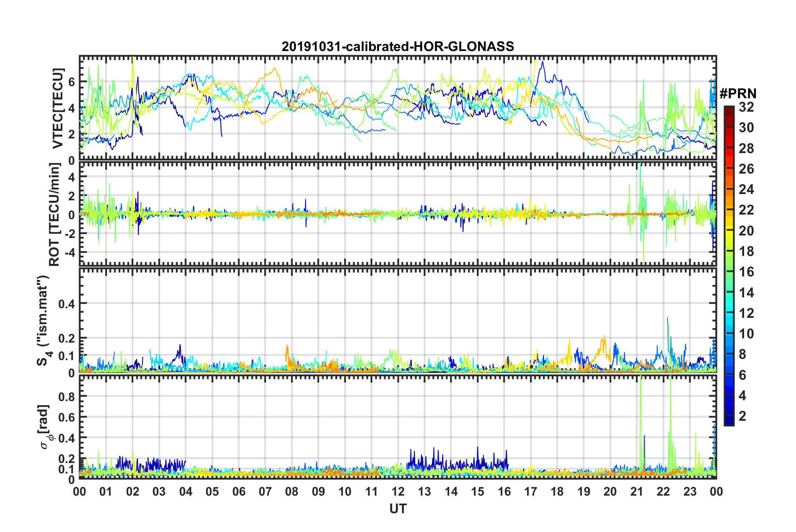Click colorbar tick label 26
This screenshot has height=532, width=796.
[x=746, y=169]
